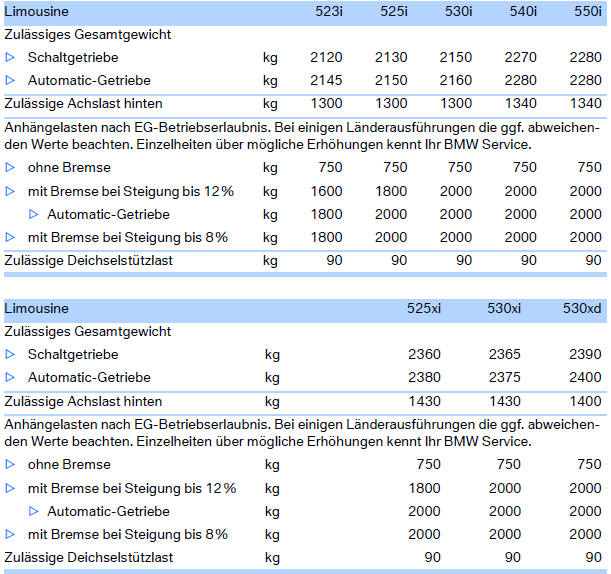Click the value 2145 in Automatic-Getriebe row

point(326,81)
